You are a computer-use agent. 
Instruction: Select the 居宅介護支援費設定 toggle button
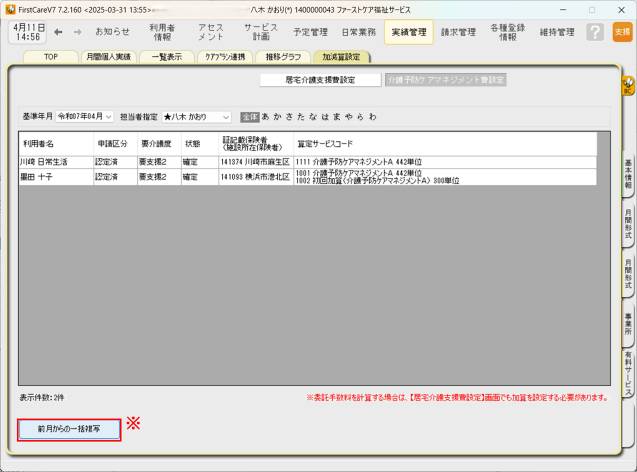[x=320, y=80]
